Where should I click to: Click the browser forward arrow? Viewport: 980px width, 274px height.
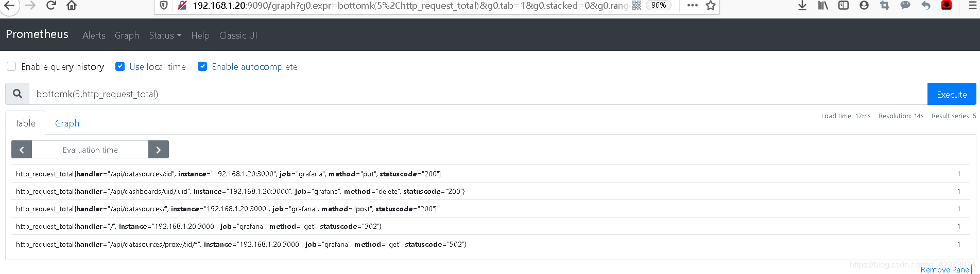pyautogui.click(x=30, y=6)
